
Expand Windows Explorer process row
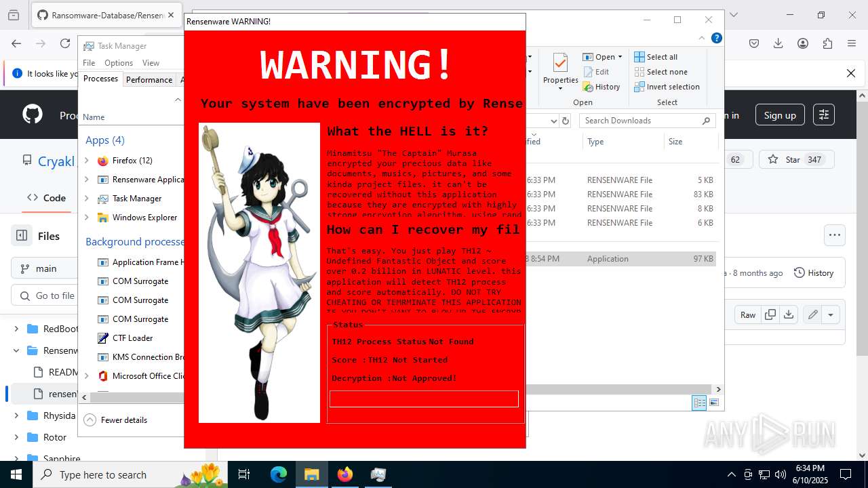coord(87,218)
